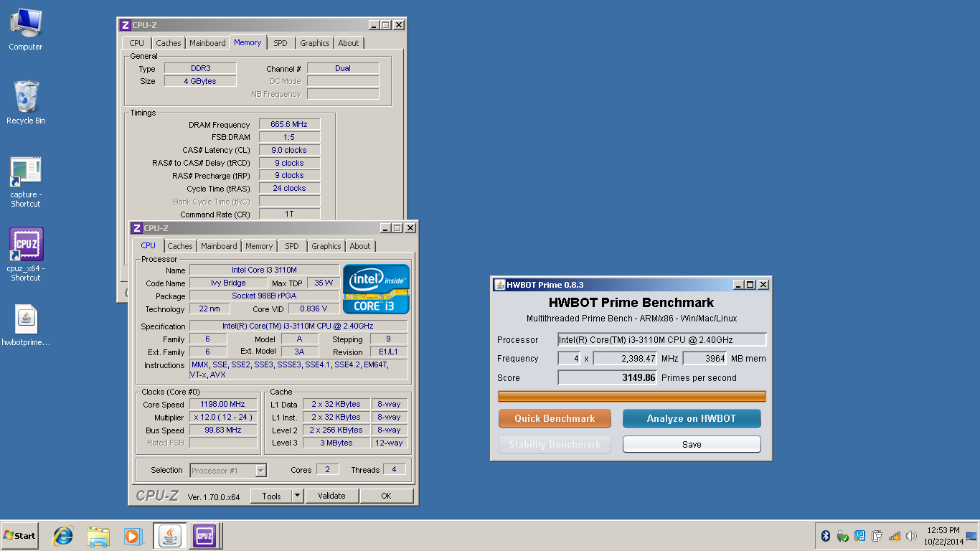Click the 'DDR3' memory type value
The width and height of the screenshot is (980, 551).
click(x=200, y=68)
